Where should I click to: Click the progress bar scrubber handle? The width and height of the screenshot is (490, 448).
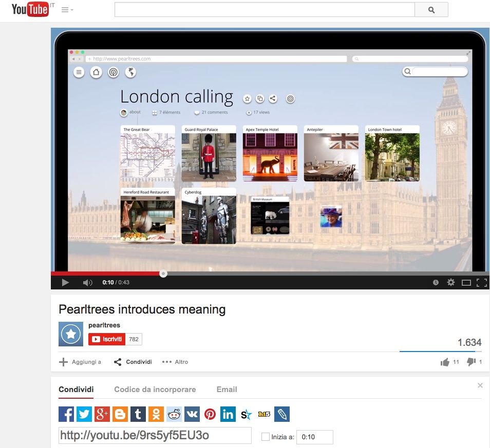click(x=163, y=274)
